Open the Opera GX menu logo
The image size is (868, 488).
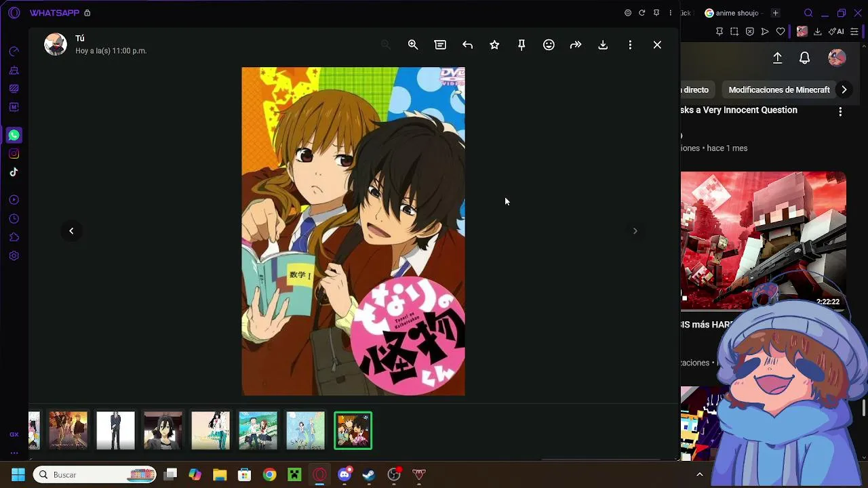[x=14, y=13]
